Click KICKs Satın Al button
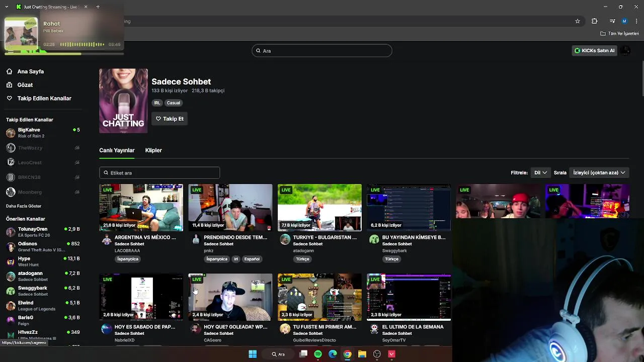The image size is (644, 362). 595,50
